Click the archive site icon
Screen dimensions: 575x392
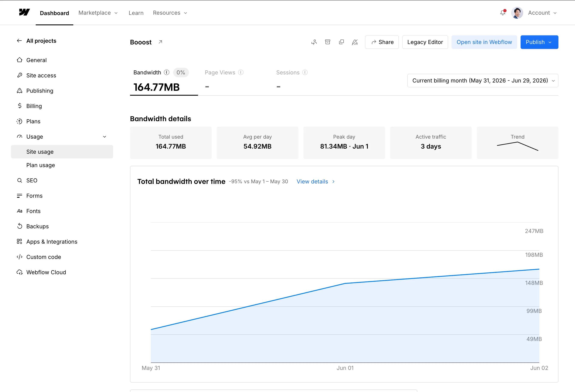(x=328, y=42)
